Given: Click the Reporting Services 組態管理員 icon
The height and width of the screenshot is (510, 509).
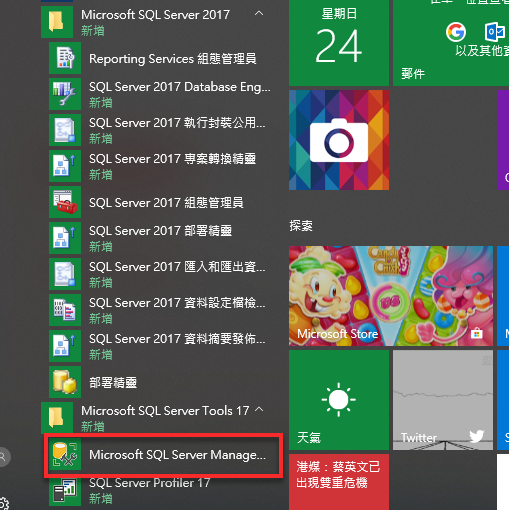Looking at the screenshot, I should pyautogui.click(x=65, y=58).
